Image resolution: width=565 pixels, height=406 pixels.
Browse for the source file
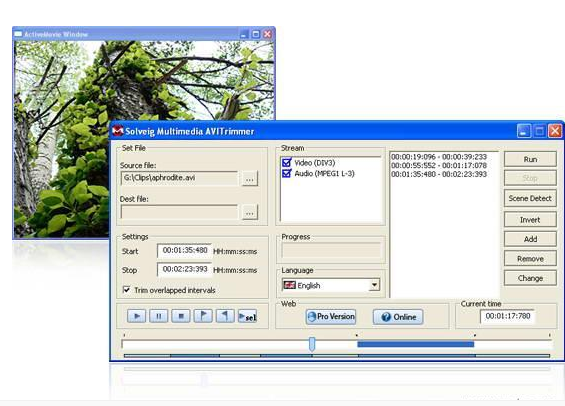pyautogui.click(x=250, y=179)
